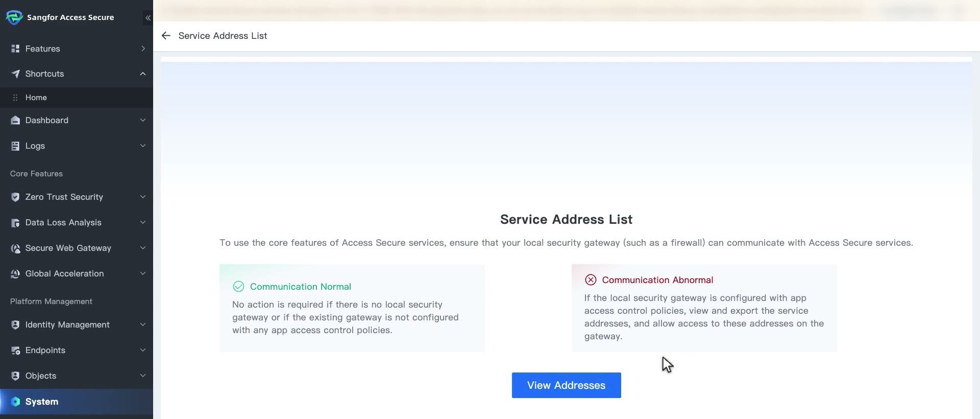Expand the Secure Web Gateway chevron
The height and width of the screenshot is (419, 980).
[x=143, y=248]
